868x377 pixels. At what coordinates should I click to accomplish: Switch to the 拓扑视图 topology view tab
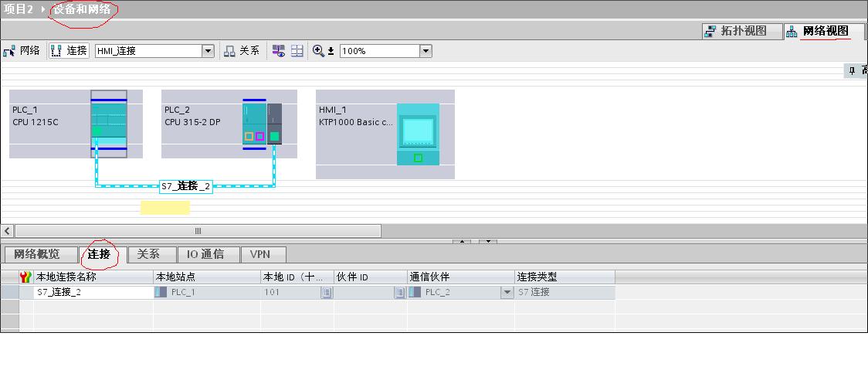pos(742,32)
